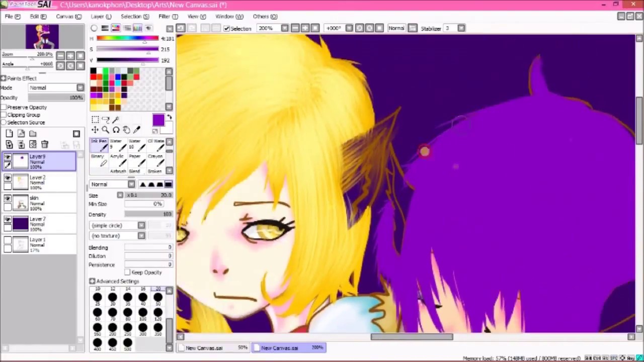The image size is (644, 362).
Task: Enable Selection Source
Action: (4, 122)
